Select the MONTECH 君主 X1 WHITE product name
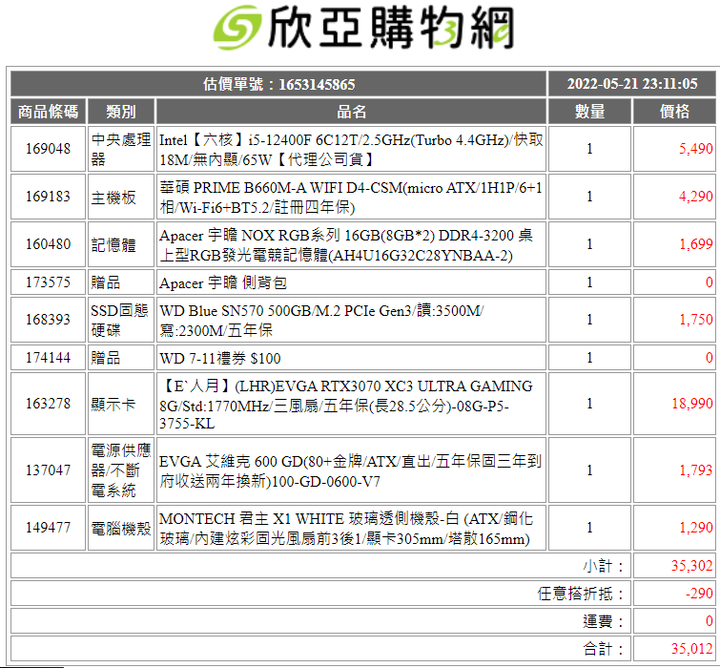 pos(347,528)
